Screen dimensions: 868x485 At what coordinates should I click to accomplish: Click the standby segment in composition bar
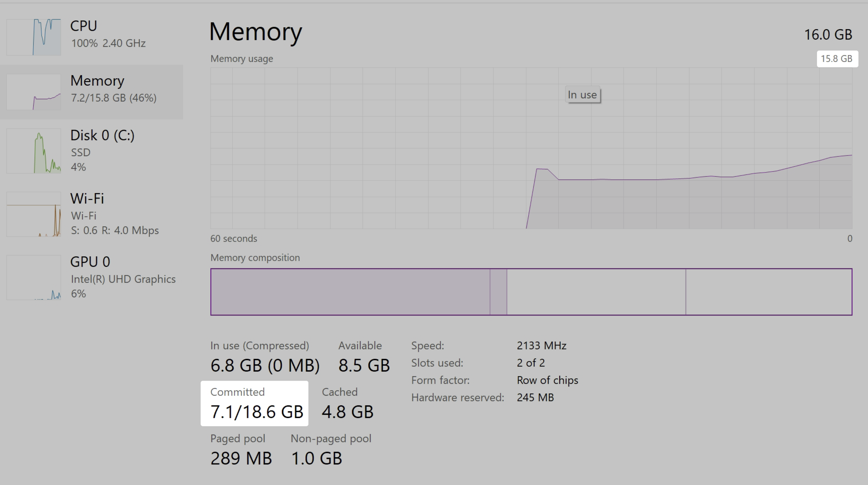coord(596,292)
